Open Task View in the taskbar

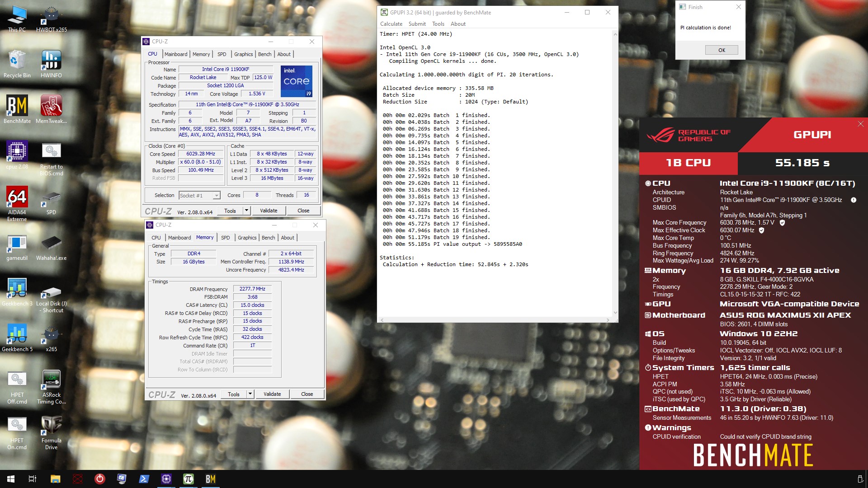pos(33,479)
